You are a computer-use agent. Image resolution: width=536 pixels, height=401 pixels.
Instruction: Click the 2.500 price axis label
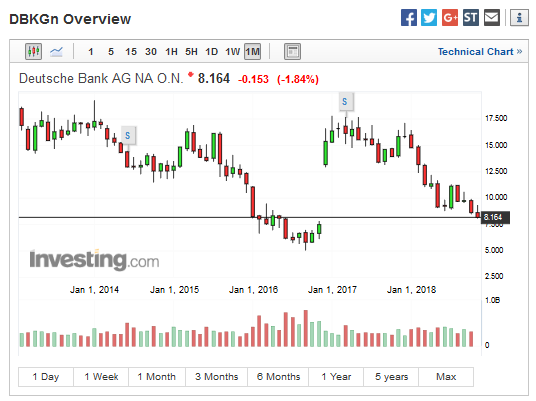494,276
